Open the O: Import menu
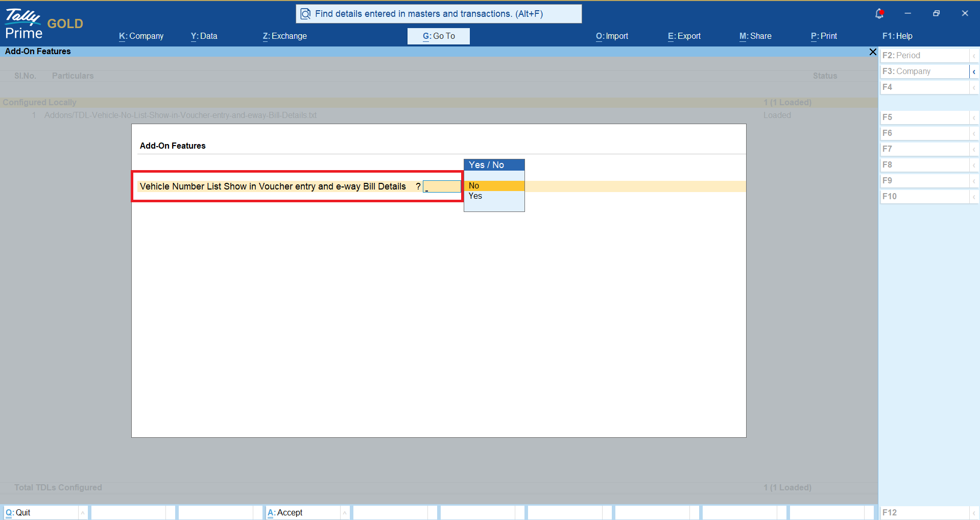Viewport: 980px width, 520px height. click(x=612, y=36)
